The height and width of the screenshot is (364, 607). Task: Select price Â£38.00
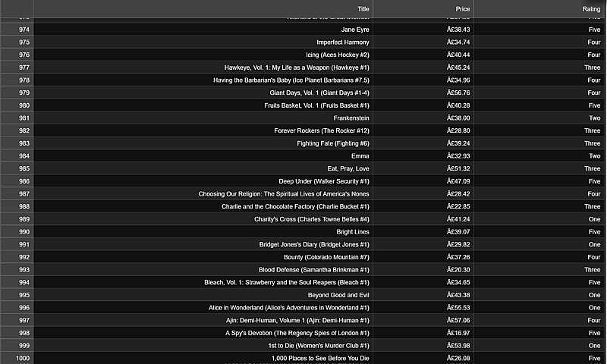pyautogui.click(x=423, y=118)
